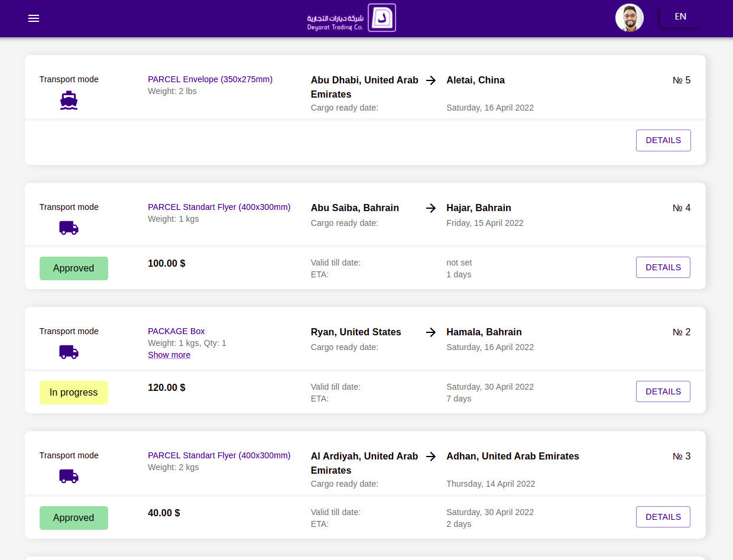The image size is (733, 560).
Task: Click the Approved status badge on shipment 4
Action: (x=74, y=268)
